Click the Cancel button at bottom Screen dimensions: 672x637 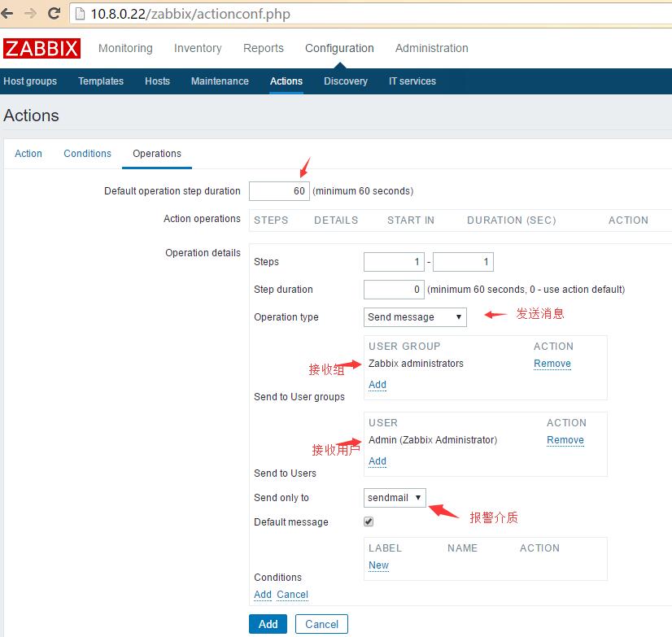click(321, 624)
